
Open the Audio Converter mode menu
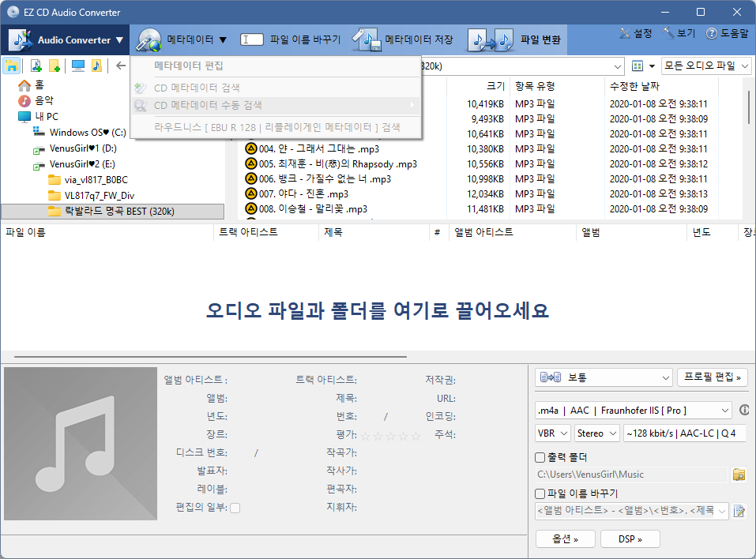(x=67, y=40)
